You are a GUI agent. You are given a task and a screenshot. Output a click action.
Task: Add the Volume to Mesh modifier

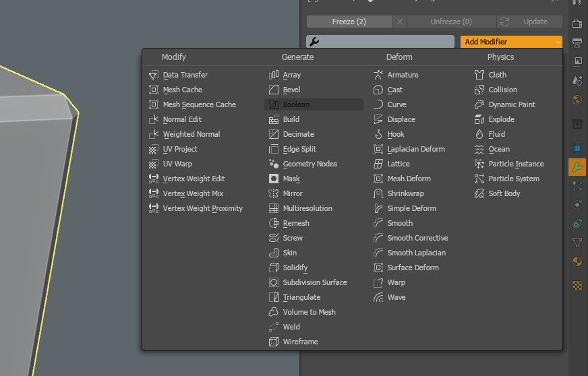pos(309,312)
